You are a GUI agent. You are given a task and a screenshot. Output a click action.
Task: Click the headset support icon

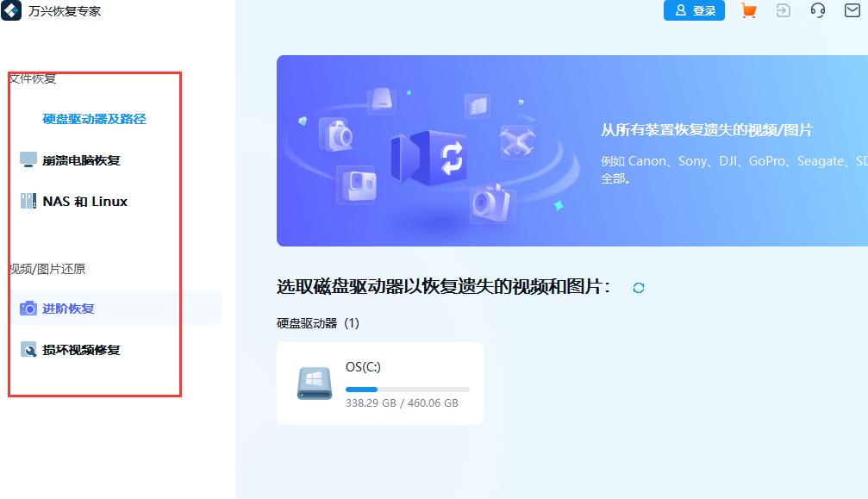pos(817,10)
